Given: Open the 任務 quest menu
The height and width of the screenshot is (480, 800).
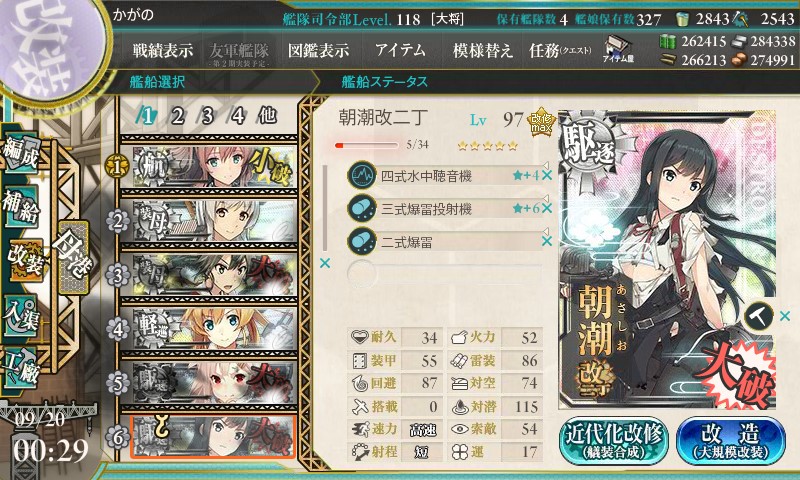Looking at the screenshot, I should tap(560, 50).
